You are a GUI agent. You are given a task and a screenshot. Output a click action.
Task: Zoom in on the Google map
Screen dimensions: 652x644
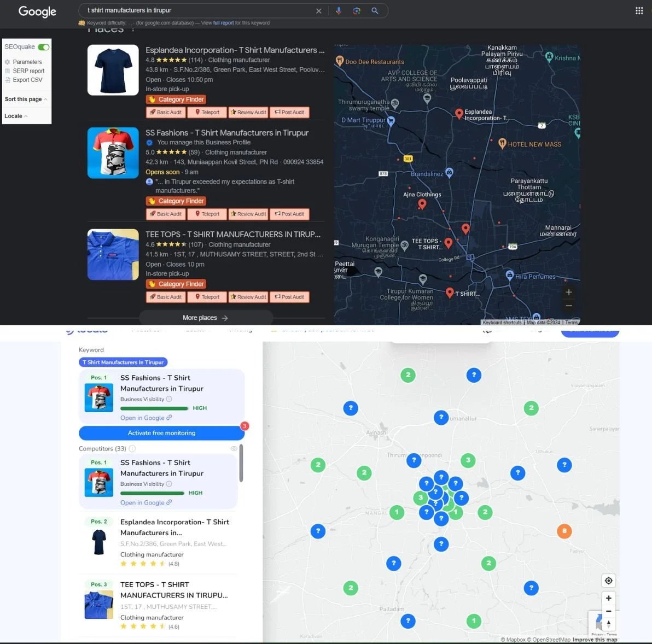569,292
